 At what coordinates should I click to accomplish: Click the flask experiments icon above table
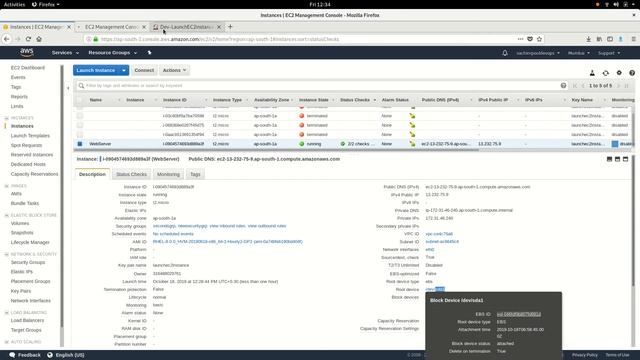592,73
